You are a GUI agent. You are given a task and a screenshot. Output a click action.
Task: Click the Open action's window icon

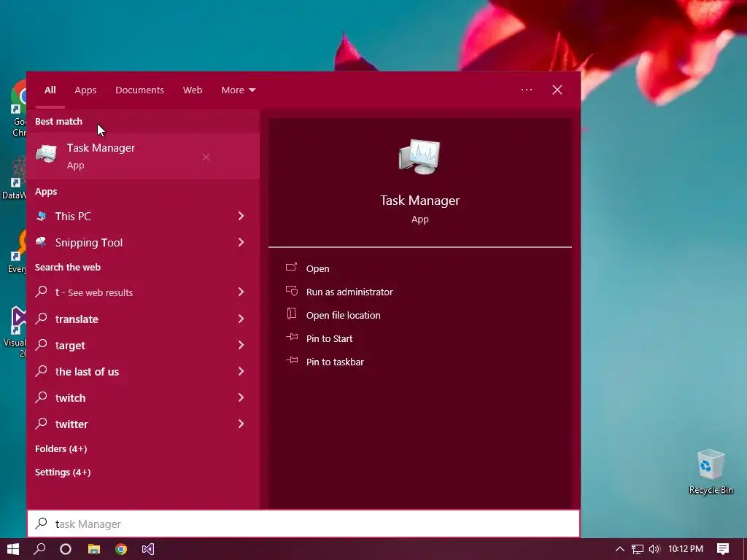point(291,267)
